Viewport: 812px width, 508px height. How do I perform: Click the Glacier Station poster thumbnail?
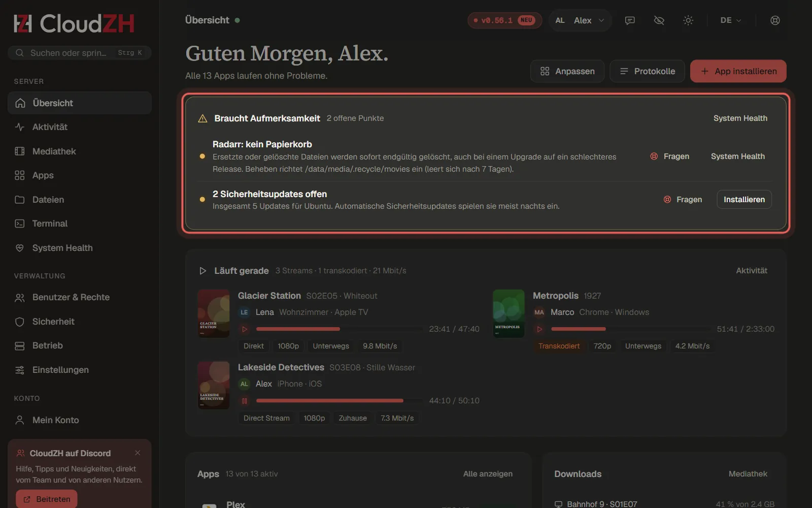214,313
